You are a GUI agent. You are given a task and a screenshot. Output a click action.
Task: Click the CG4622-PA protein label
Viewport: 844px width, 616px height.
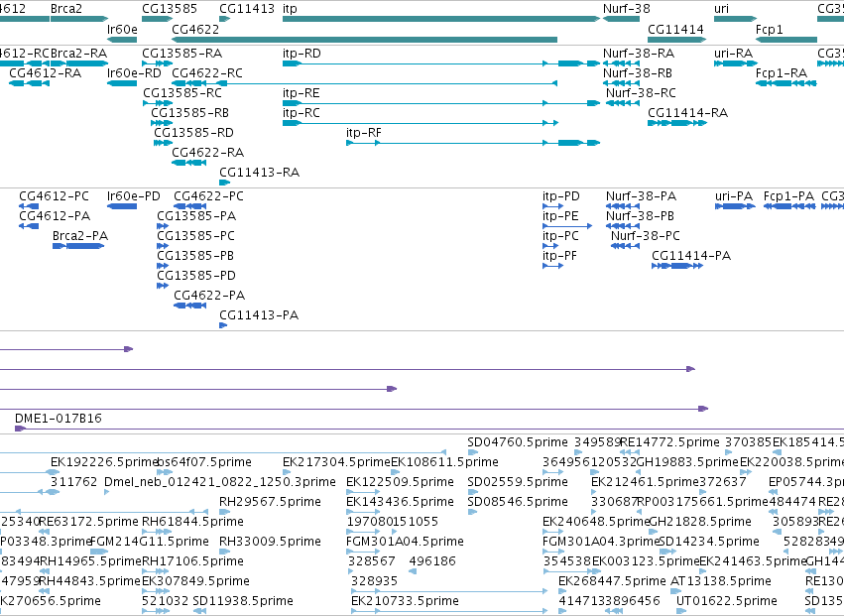point(209,297)
